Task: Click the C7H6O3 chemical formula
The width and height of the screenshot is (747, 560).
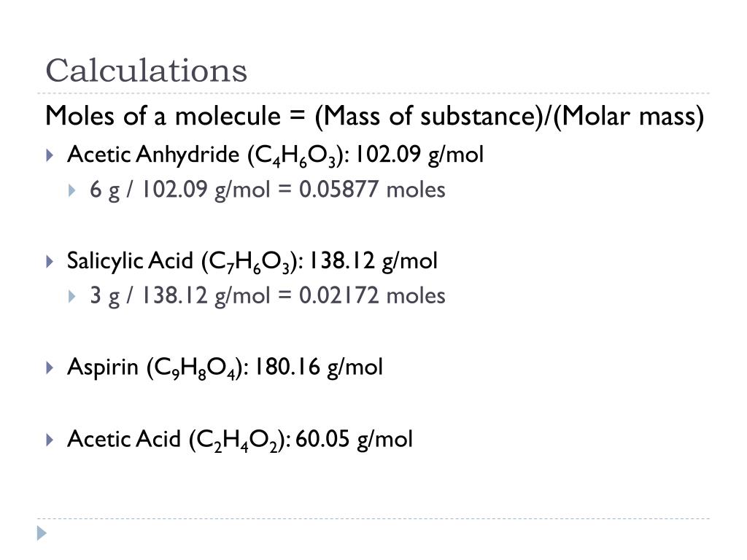Action: (249, 262)
